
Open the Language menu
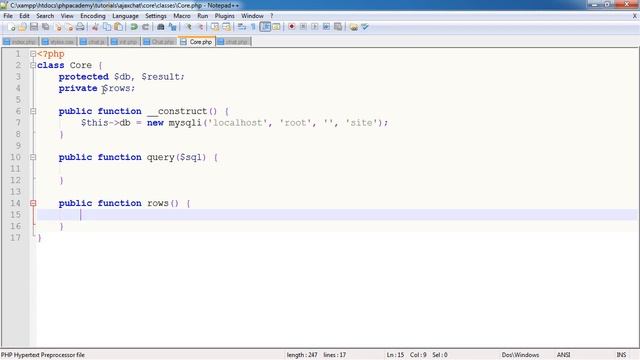tap(125, 16)
